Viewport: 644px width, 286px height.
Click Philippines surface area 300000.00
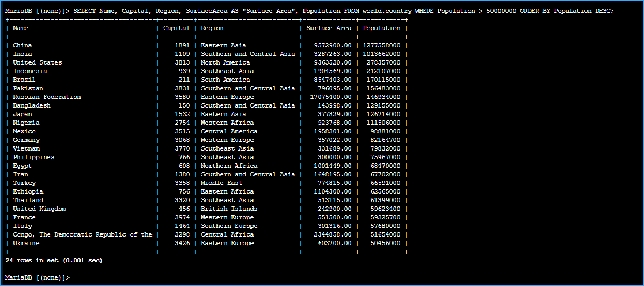click(335, 157)
